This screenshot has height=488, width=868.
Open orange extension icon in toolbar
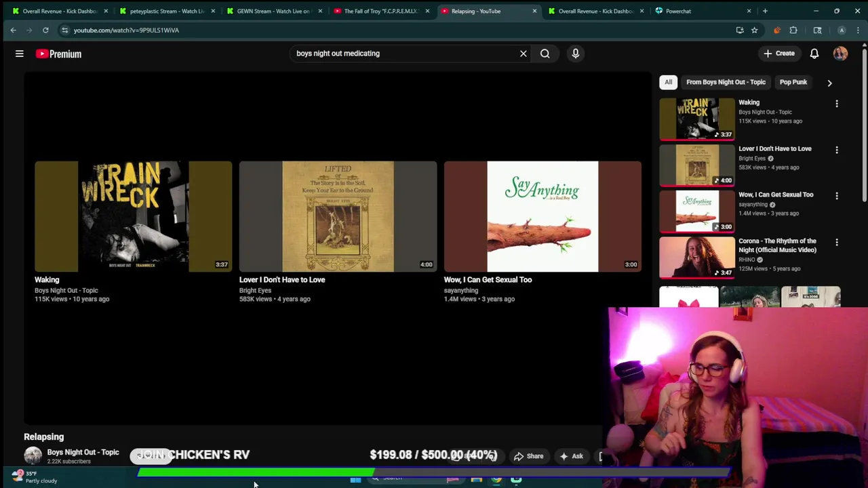[777, 30]
